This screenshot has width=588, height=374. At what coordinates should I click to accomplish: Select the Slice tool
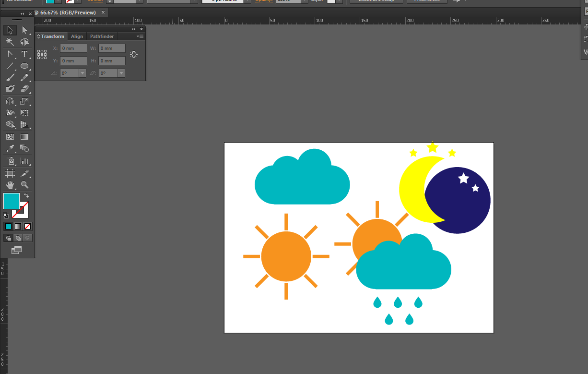coord(24,173)
